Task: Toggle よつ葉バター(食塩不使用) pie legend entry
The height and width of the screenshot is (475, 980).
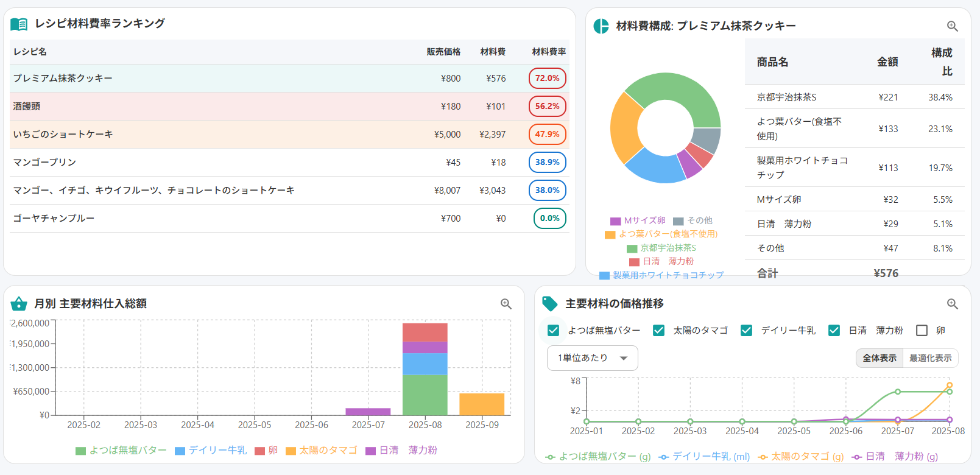Action: [x=661, y=234]
